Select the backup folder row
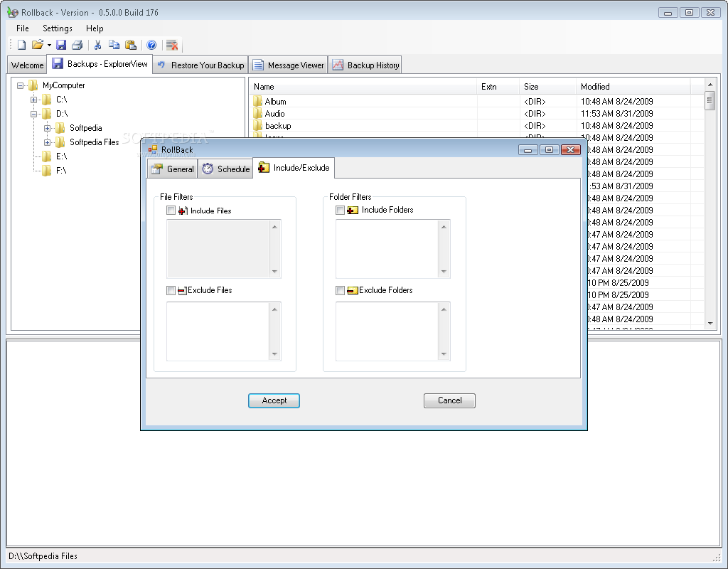The width and height of the screenshot is (728, 569). pos(476,125)
